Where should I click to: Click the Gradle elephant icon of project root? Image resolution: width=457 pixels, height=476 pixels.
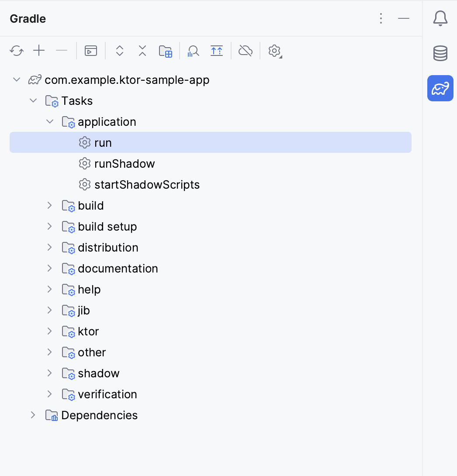(35, 80)
